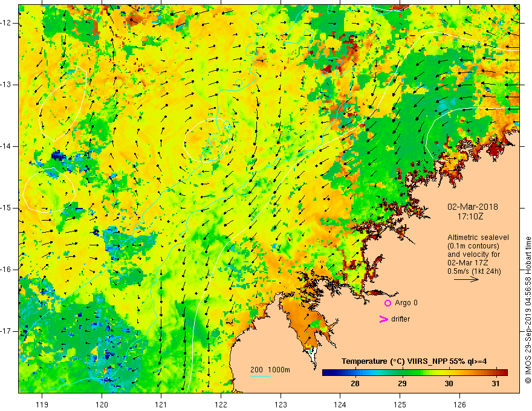Click the longitude axis label 120
532x411 pixels.
point(102,404)
